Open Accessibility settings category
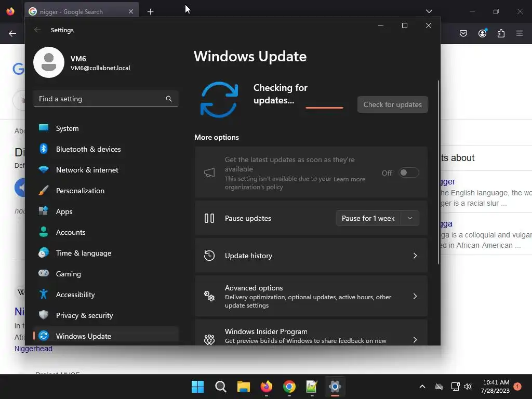Screen dimensions: 532x399 106,295
